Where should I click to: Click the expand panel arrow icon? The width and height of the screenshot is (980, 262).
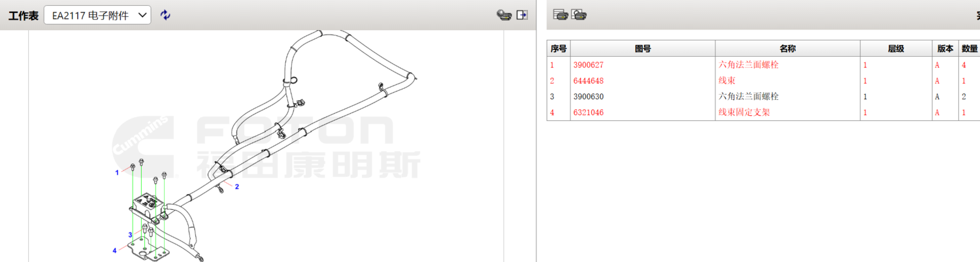pos(522,15)
